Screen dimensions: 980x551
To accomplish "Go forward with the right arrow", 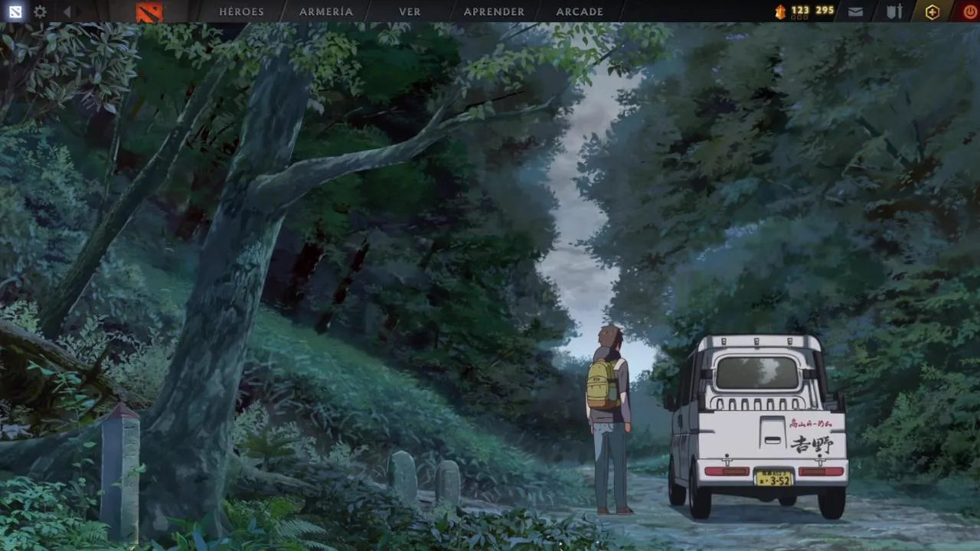I will 79,11.
